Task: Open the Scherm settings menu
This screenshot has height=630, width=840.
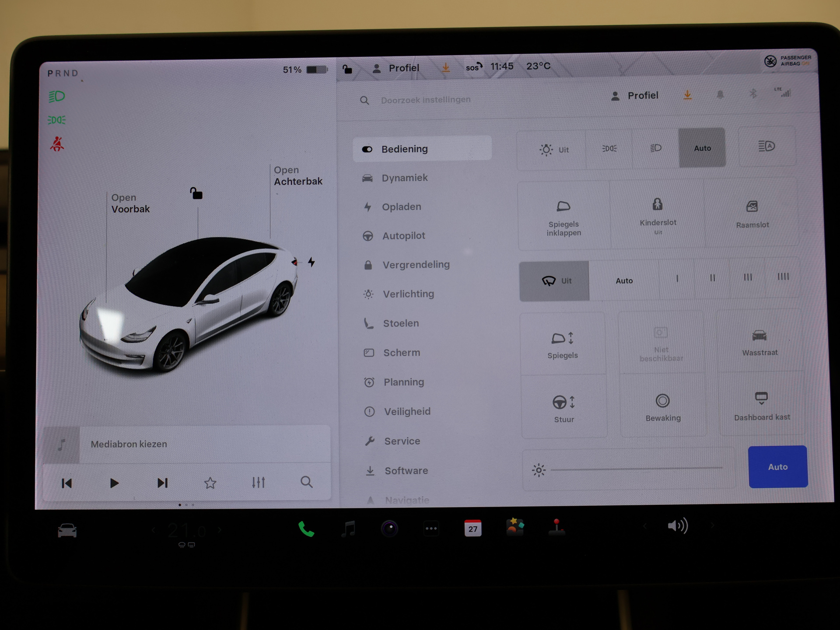Action: (392, 353)
